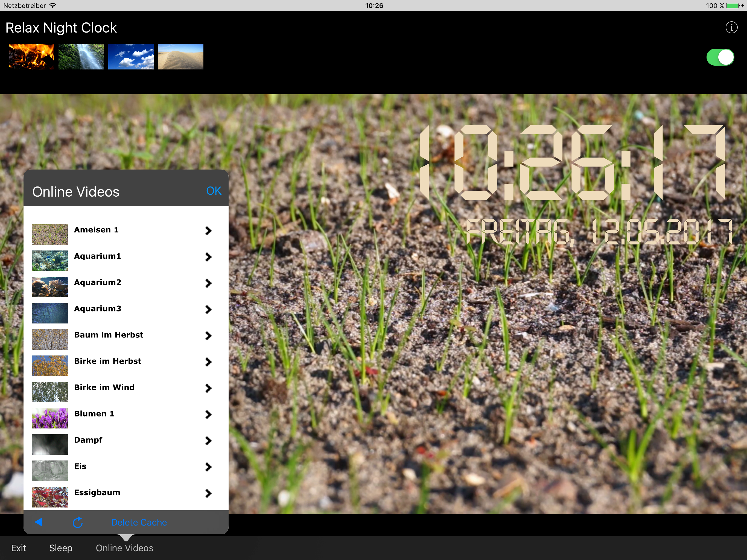Screen dimensions: 747x560
Task: Choose the Aquarium3 title text
Action: pyautogui.click(x=98, y=309)
